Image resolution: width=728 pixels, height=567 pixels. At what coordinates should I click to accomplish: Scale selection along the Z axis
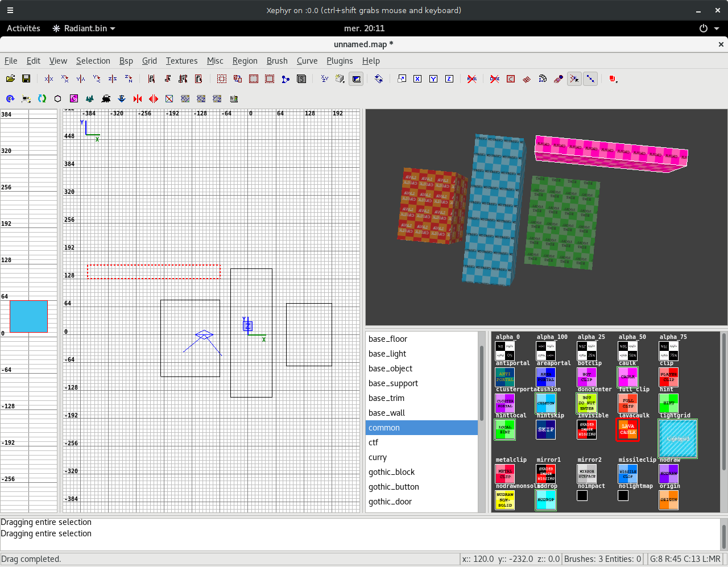[x=449, y=79]
